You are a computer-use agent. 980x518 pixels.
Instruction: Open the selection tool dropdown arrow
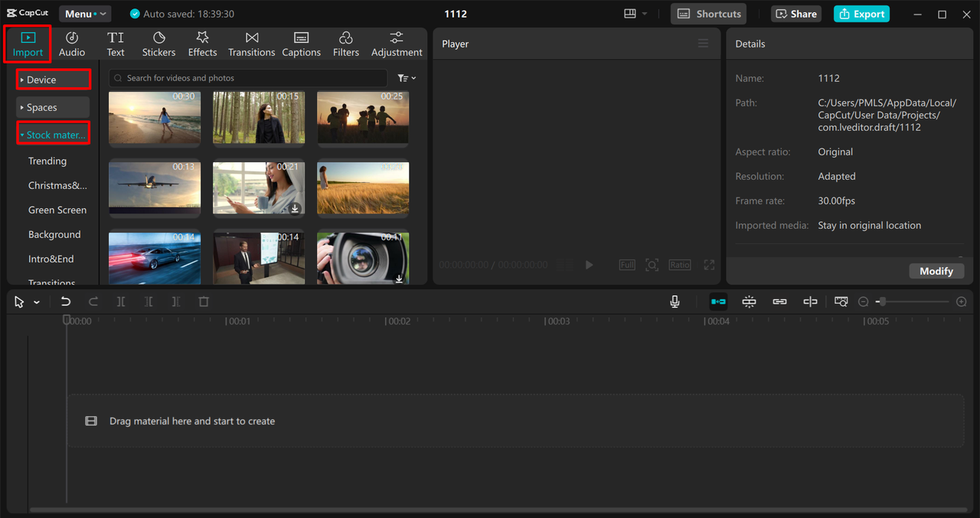(x=36, y=303)
